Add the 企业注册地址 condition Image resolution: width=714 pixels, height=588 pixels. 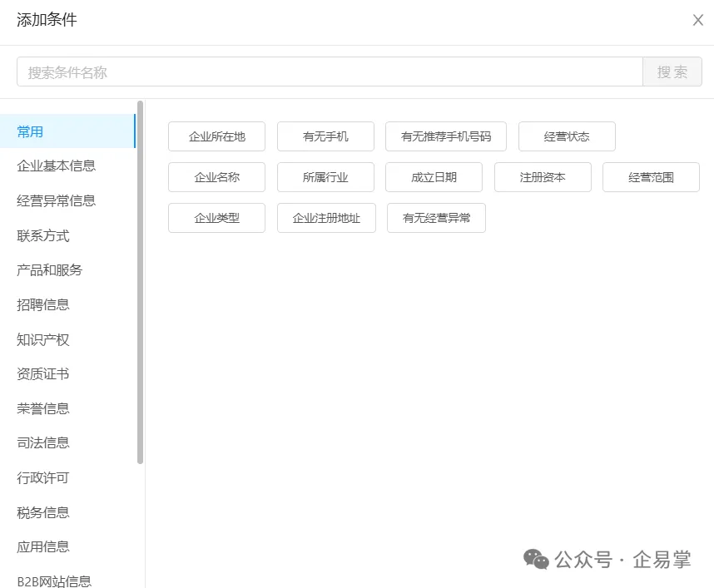(326, 218)
